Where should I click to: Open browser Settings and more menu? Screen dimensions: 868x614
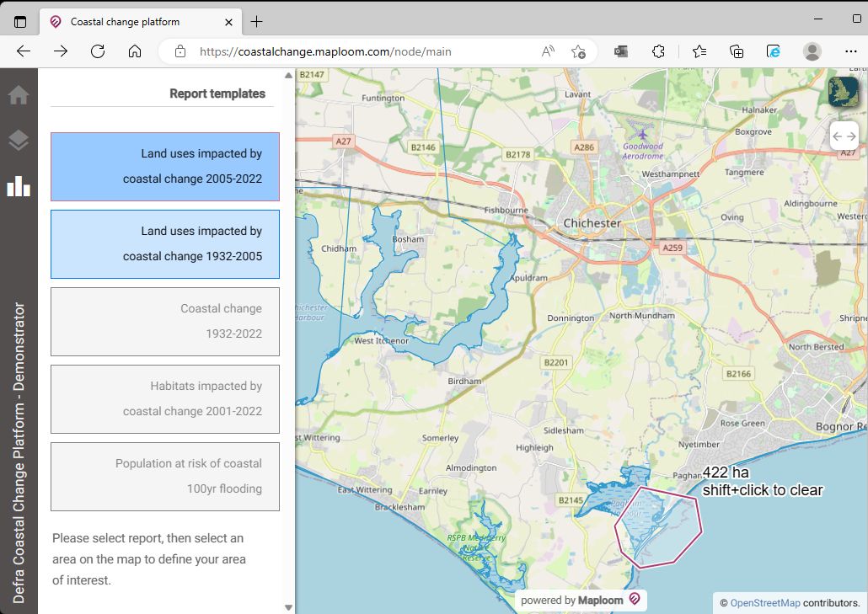point(851,51)
